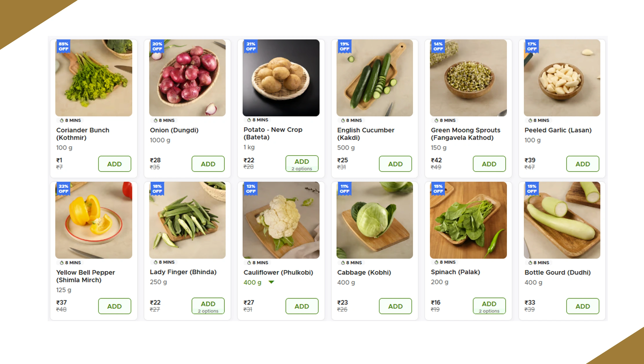Add Onion (Dungdi) to the cart

[x=208, y=164]
